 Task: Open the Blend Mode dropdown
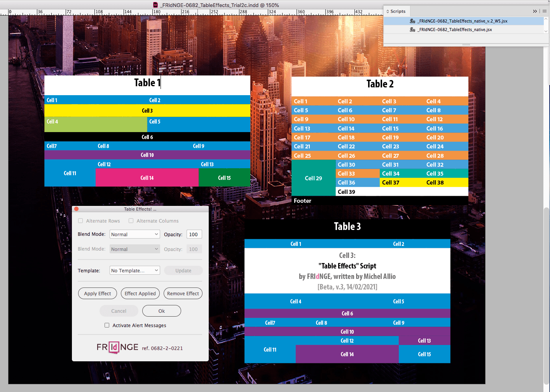[x=134, y=234]
